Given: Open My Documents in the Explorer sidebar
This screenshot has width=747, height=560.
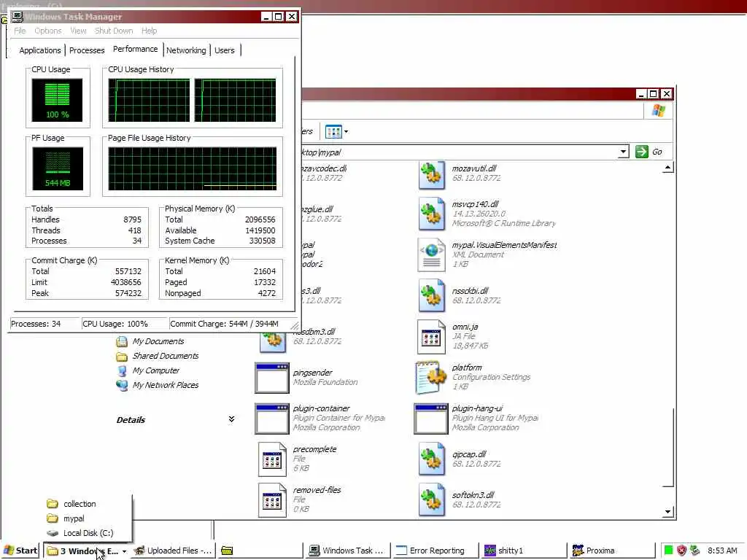Looking at the screenshot, I should (x=150, y=341).
